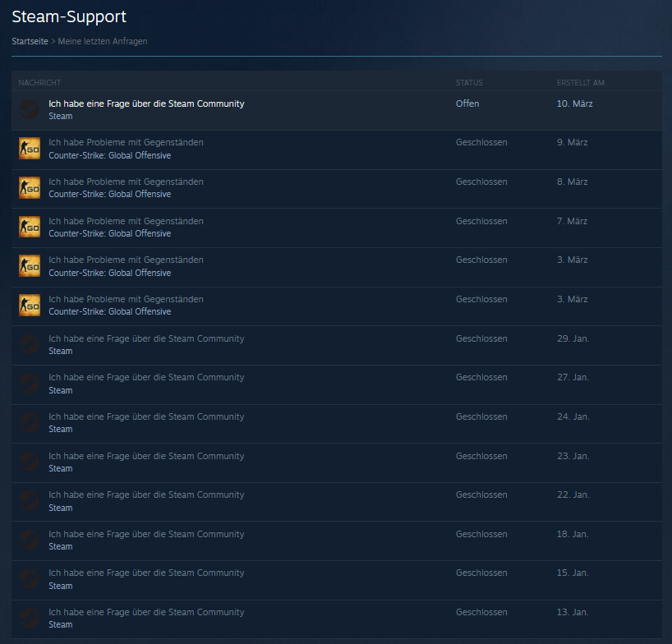Open the Steam Community request from 27. Jan.
This screenshot has width=672, height=644.
pos(146,377)
